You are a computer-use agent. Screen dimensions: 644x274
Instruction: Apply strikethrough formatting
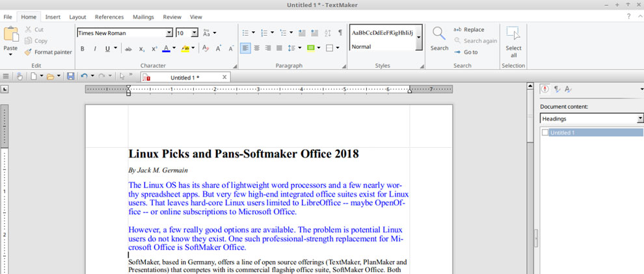pos(129,48)
